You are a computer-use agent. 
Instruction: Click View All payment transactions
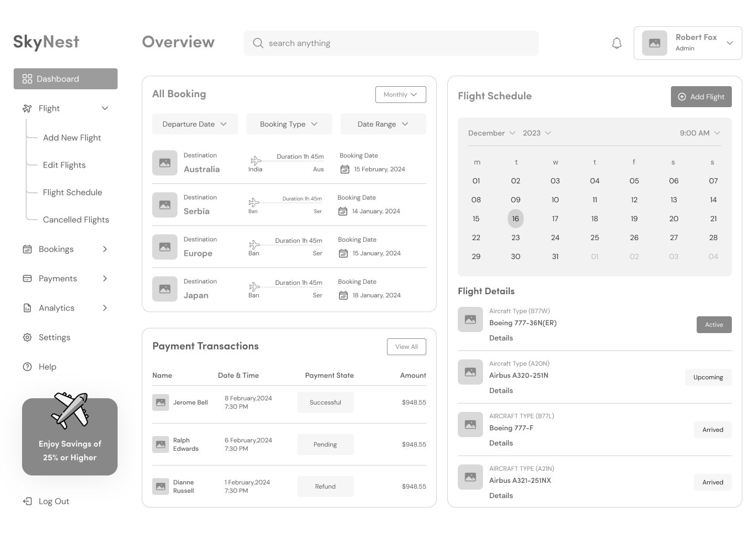(406, 346)
